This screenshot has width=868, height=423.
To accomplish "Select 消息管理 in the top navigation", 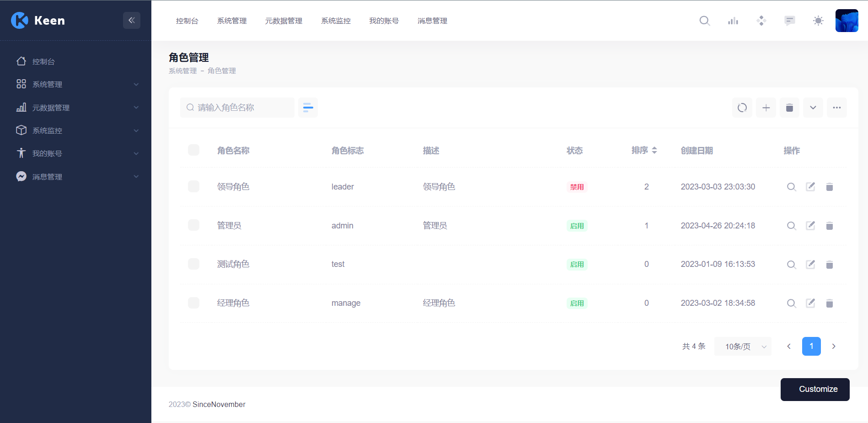I will (432, 21).
